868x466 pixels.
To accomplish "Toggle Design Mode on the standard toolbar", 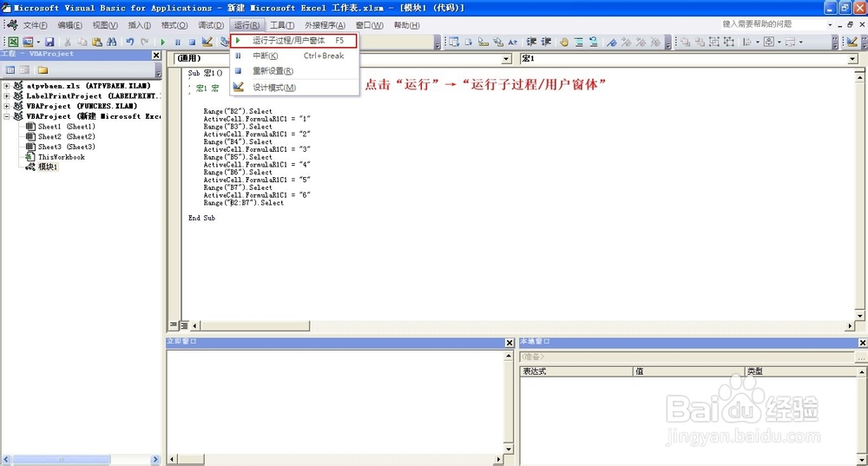I will pyautogui.click(x=207, y=42).
